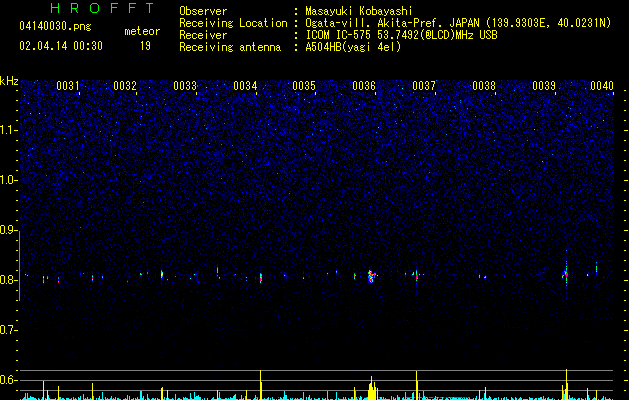Click time marker 0031
This screenshot has width=629, height=400.
(x=67, y=86)
